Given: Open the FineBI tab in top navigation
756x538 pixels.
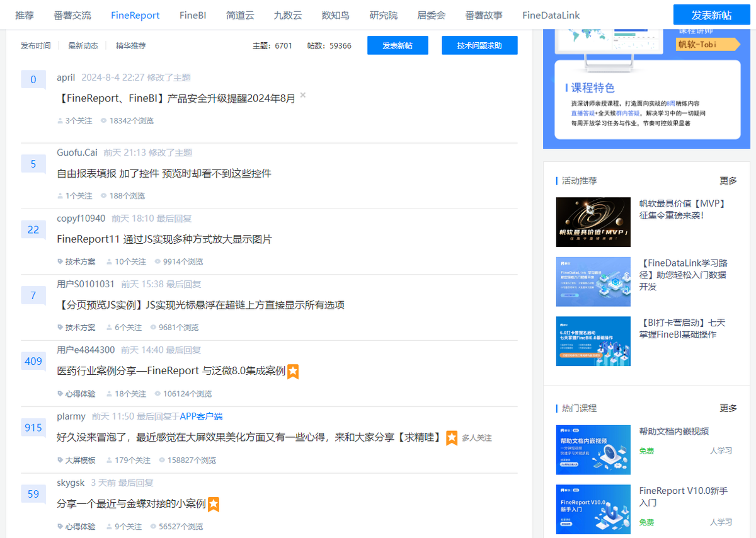Looking at the screenshot, I should point(193,15).
